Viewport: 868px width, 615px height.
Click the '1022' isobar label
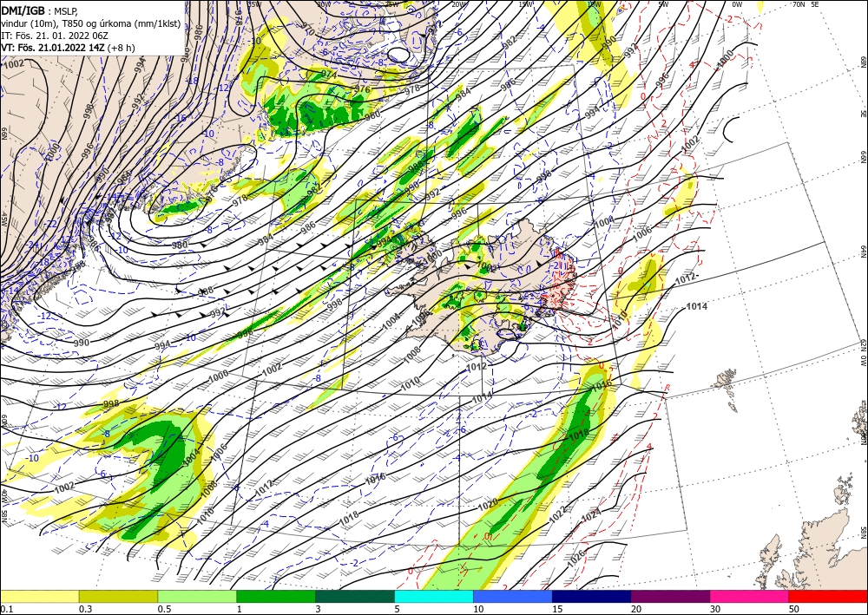[x=557, y=517]
